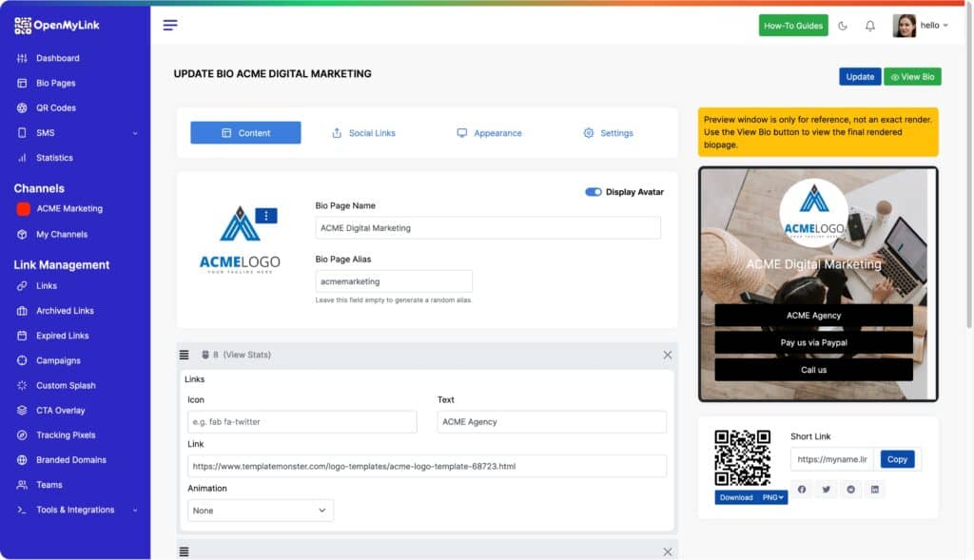Focus the Icon input field
The width and height of the screenshot is (974, 560).
click(302, 421)
